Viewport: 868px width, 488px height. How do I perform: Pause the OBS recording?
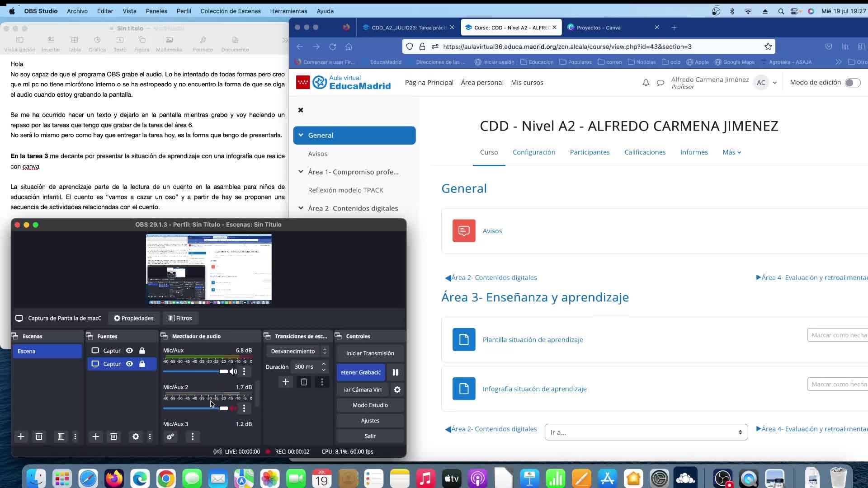(396, 372)
